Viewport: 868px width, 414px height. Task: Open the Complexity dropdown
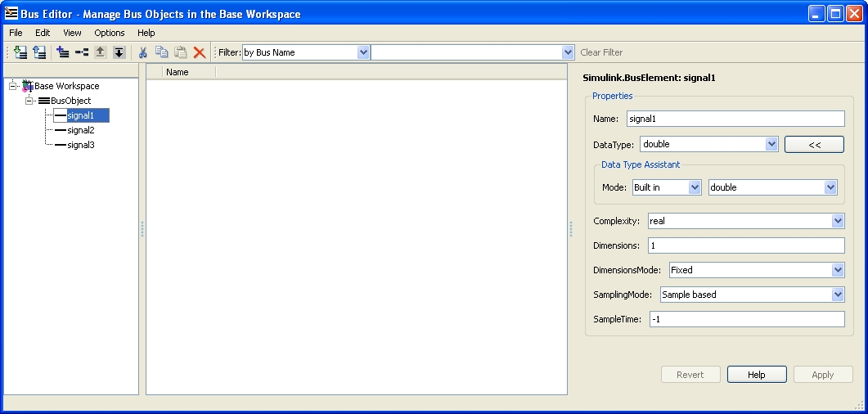coord(837,221)
